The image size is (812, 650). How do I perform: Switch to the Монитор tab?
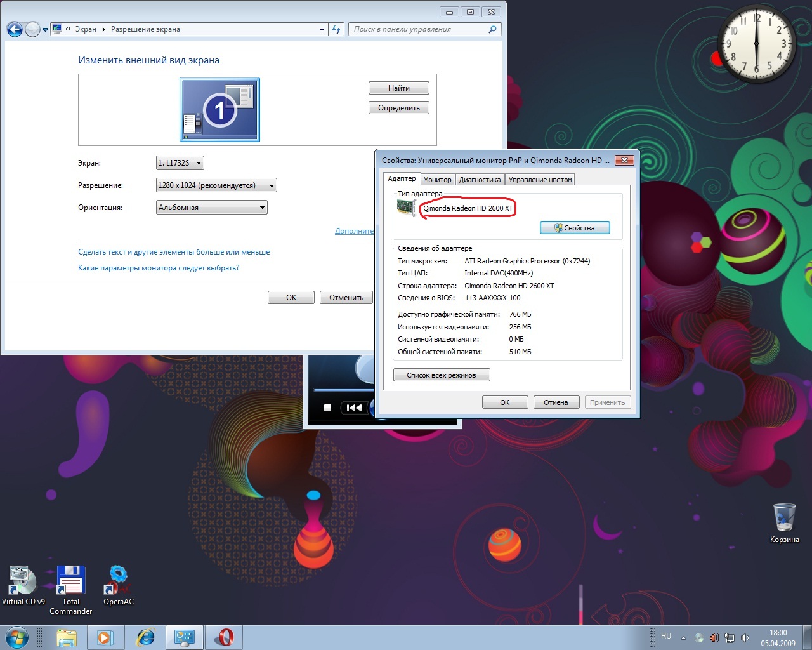pos(437,180)
